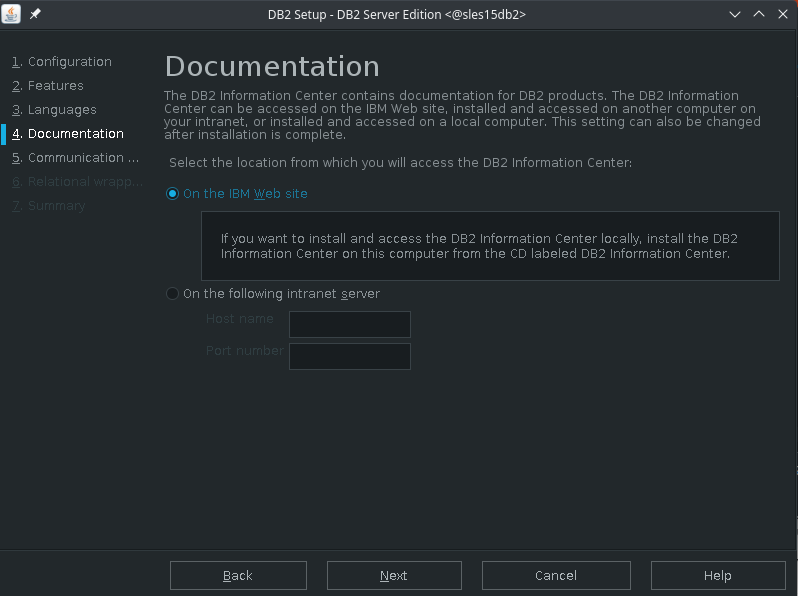This screenshot has height=596, width=798.
Task: Go to step 1 Configuration
Action: 62,62
